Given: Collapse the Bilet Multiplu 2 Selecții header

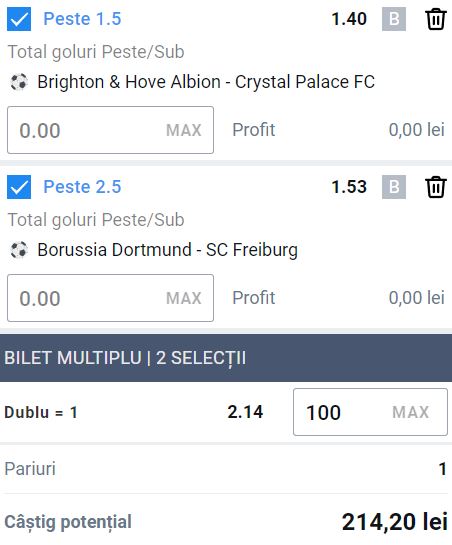Looking at the screenshot, I should pyautogui.click(x=226, y=358).
